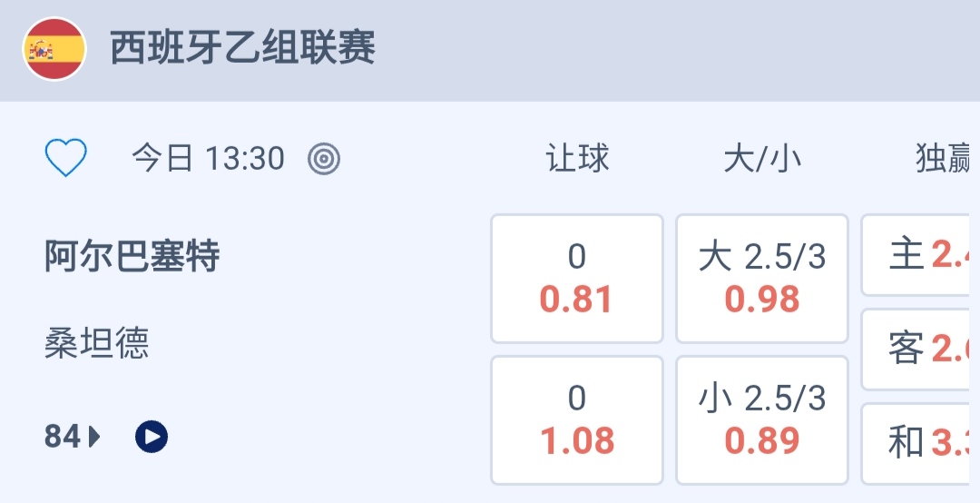Expand more markets via arrow beside 84
Screen dimensions: 980x503
[x=95, y=437]
